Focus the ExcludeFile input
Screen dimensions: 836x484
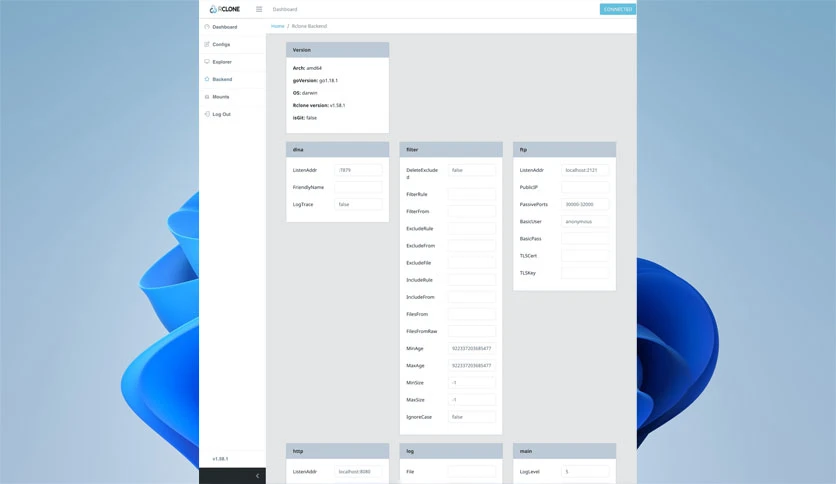(x=472, y=262)
